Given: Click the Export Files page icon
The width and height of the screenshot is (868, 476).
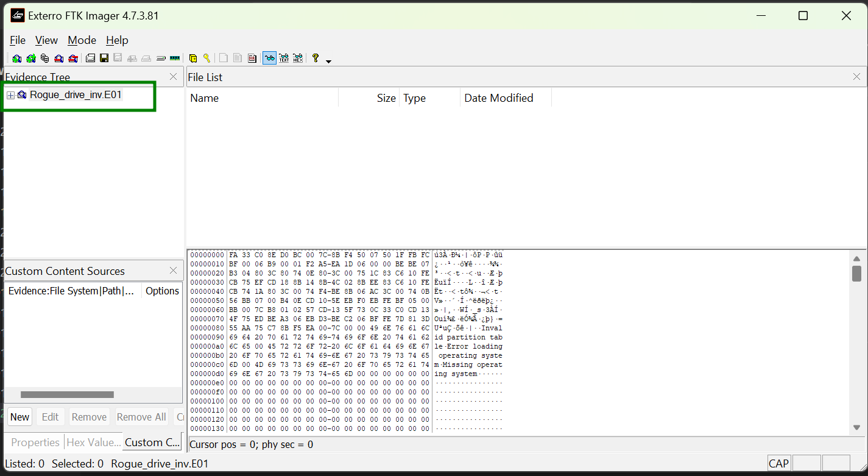Looking at the screenshot, I should point(224,59).
